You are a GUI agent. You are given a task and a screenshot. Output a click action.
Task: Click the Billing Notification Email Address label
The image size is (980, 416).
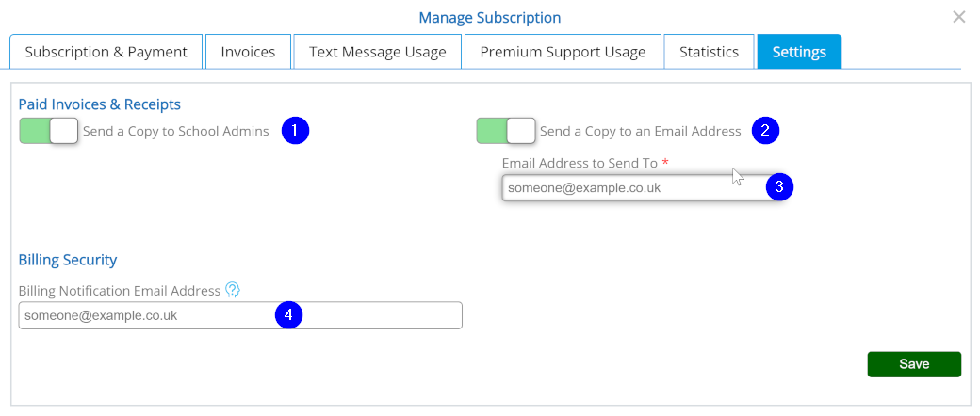tap(120, 291)
